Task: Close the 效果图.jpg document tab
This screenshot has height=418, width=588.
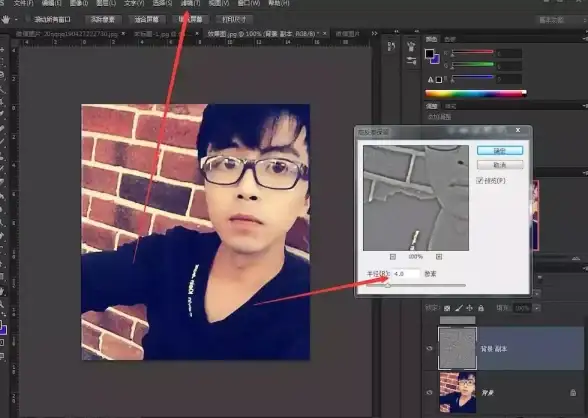Action: pos(325,34)
